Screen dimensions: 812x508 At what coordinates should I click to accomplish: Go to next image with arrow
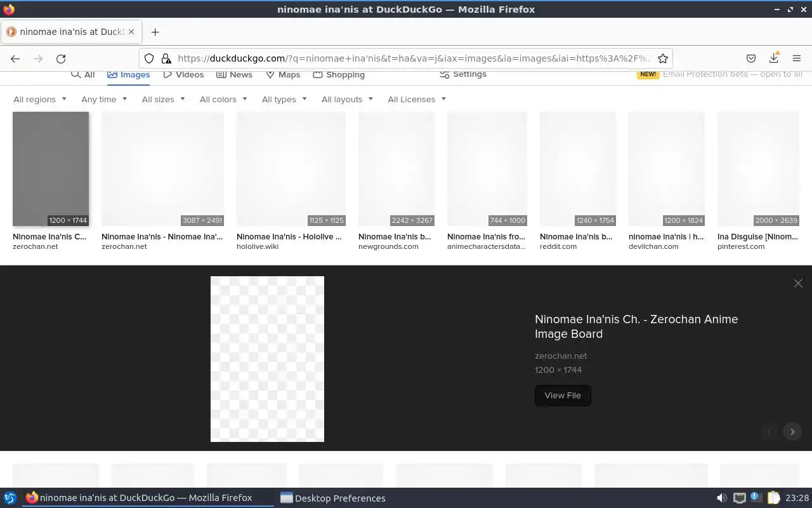click(x=792, y=432)
